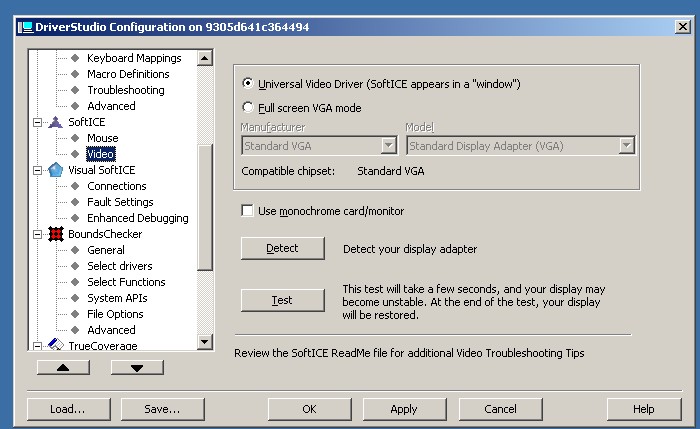Collapse the SoftICE tree node
Screen dimensions: 700x429
pyautogui.click(x=38, y=122)
